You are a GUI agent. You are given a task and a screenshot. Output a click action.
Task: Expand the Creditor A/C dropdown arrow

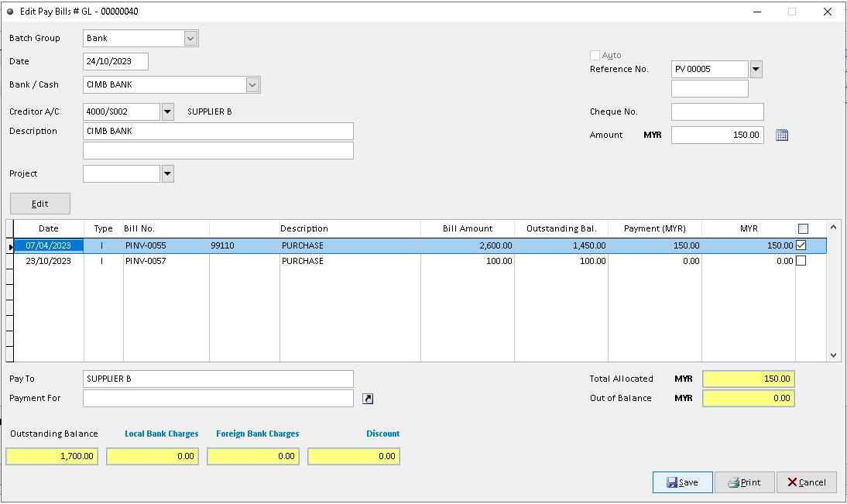tap(168, 111)
